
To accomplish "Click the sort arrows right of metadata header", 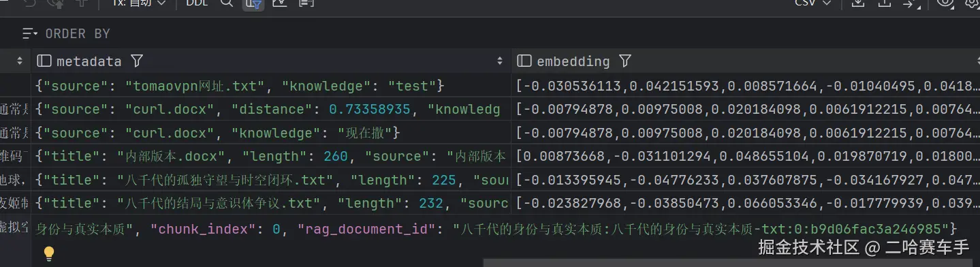I will click(501, 61).
